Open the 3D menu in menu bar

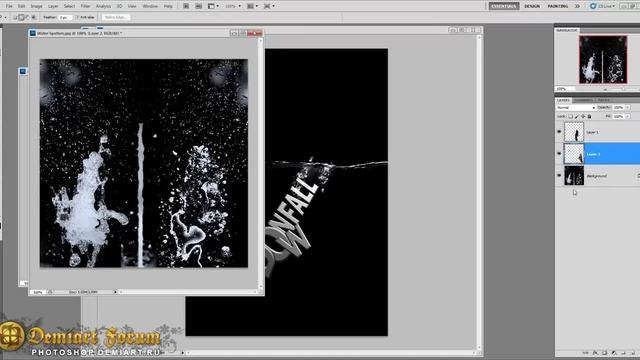(x=120, y=6)
